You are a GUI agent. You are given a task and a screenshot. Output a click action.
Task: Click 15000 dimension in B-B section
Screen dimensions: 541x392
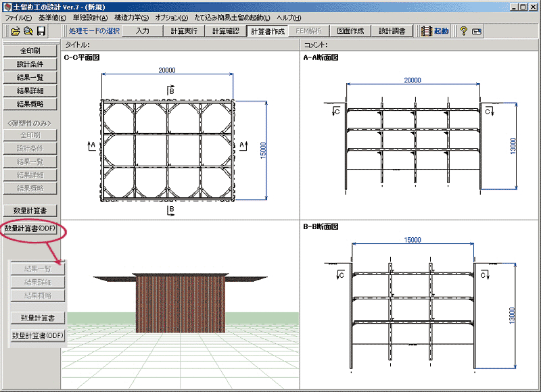pyautogui.click(x=413, y=240)
